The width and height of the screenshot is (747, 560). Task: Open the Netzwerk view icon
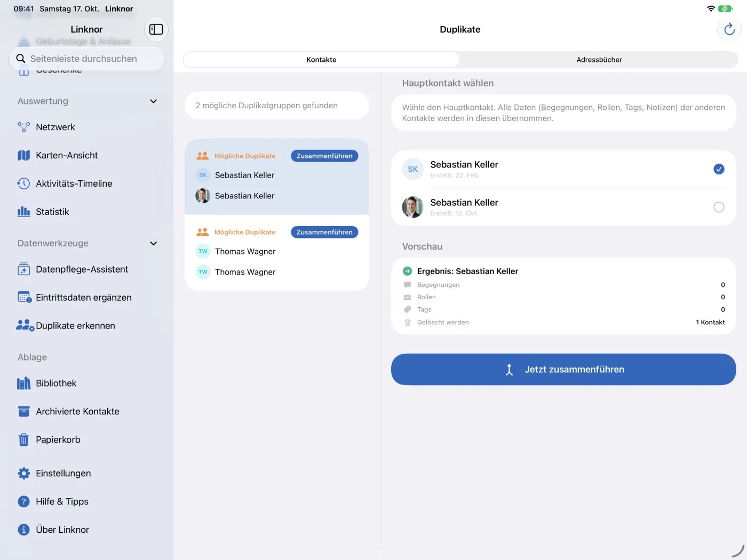tap(23, 127)
